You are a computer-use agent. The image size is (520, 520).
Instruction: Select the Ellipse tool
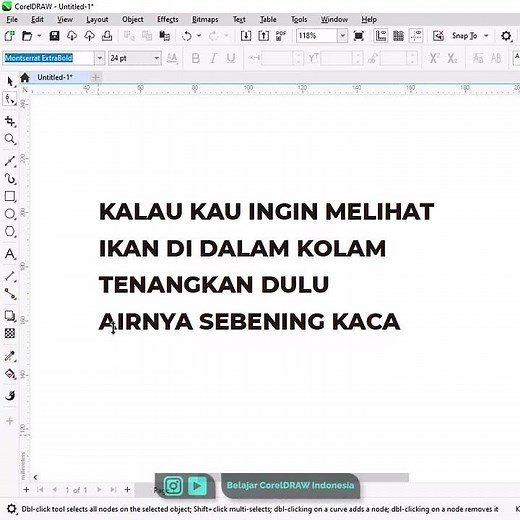tap(10, 214)
